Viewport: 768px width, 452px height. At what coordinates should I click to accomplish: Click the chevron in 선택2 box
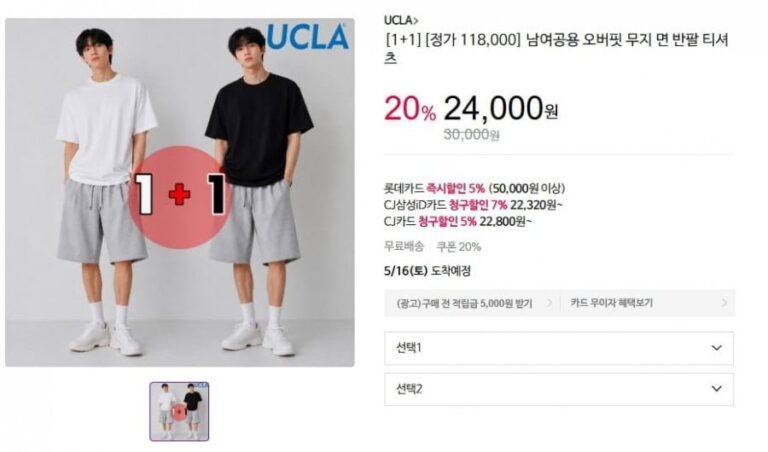point(717,389)
